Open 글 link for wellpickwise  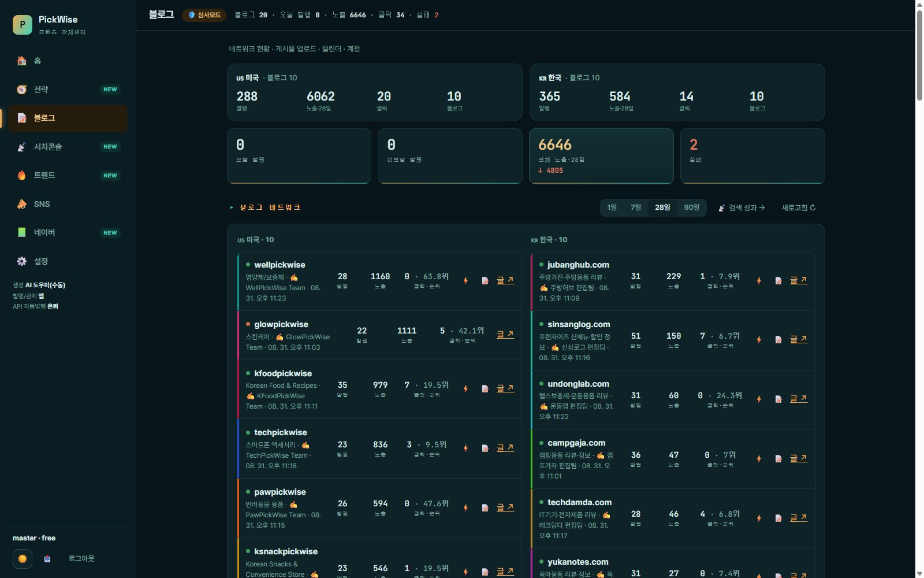(505, 280)
